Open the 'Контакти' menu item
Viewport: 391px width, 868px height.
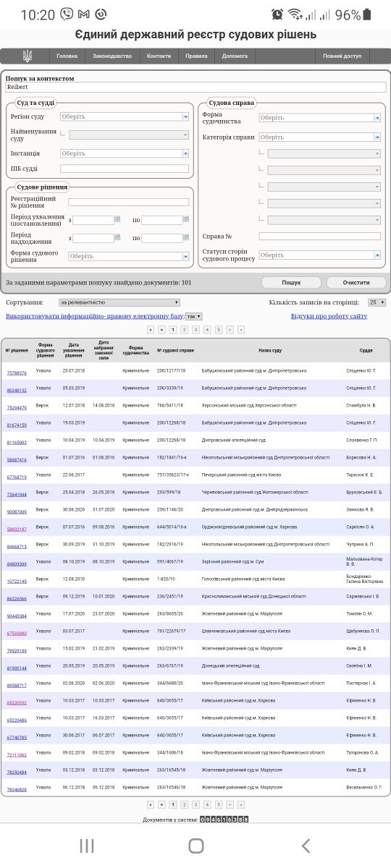click(x=159, y=56)
